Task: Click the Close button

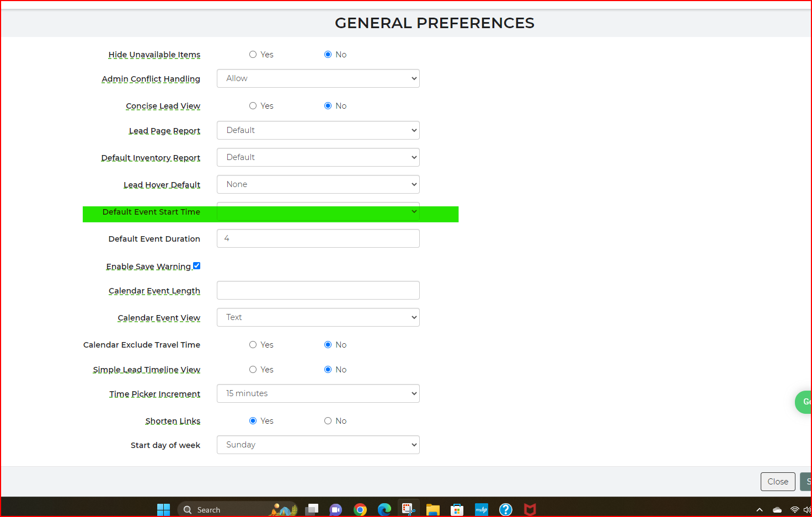Action: (777, 482)
